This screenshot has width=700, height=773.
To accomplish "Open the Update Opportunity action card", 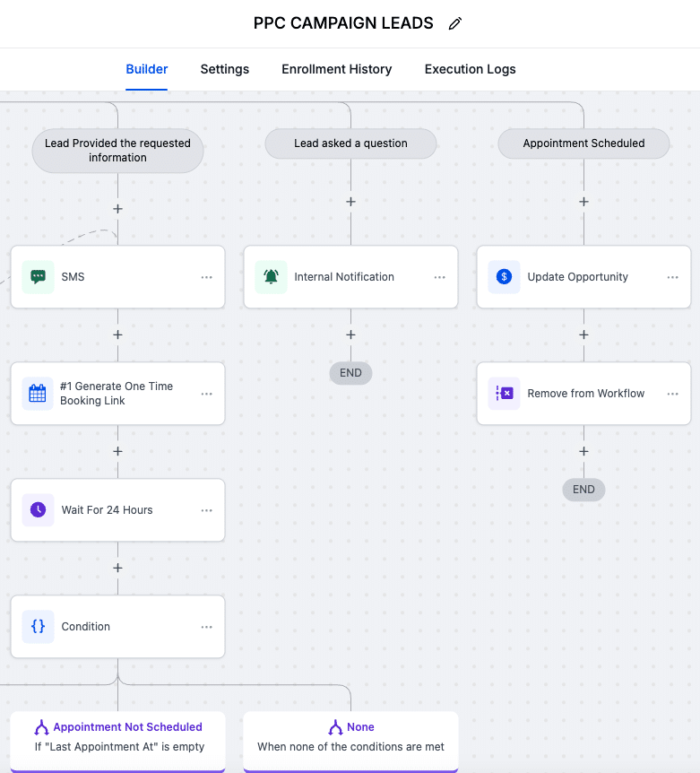I will coord(583,277).
